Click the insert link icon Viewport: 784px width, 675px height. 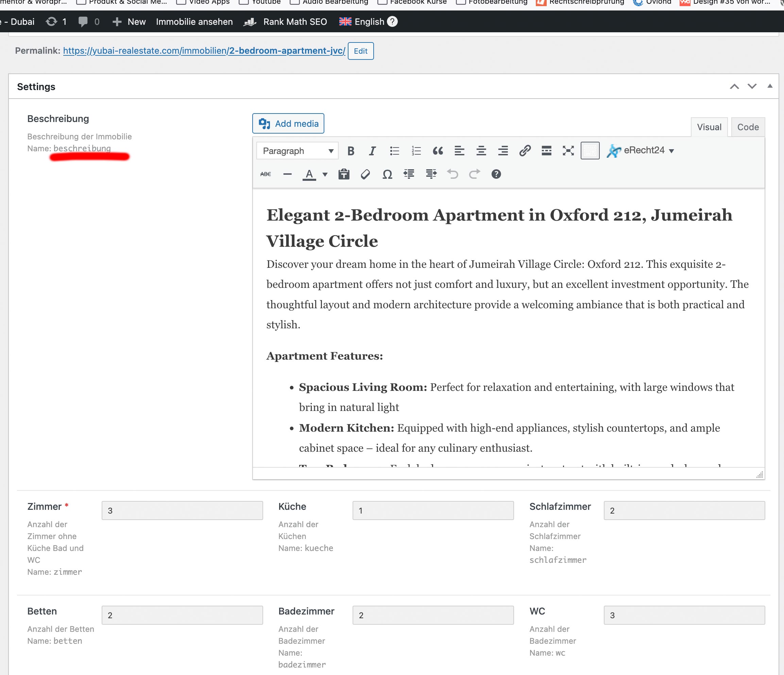coord(525,151)
